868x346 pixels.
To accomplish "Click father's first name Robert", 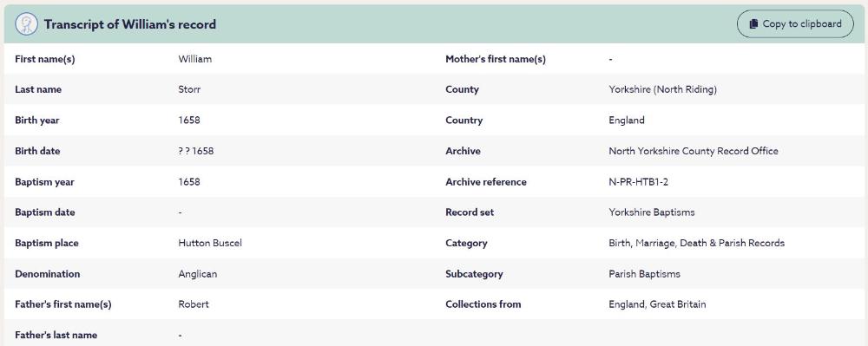I will pyautogui.click(x=194, y=304).
